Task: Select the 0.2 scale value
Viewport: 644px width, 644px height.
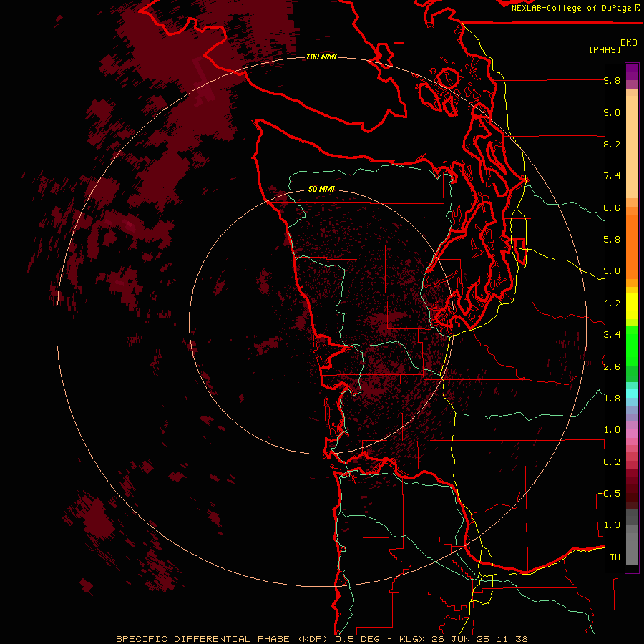Action: coord(612,462)
